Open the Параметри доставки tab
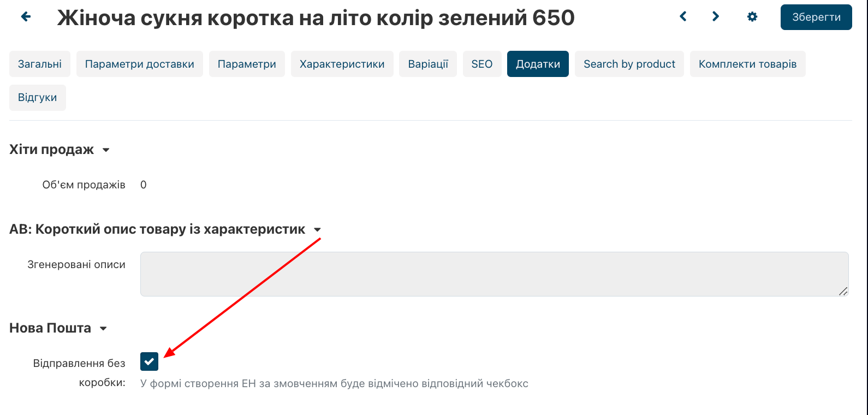Viewport: 868px width, 415px height. pyautogui.click(x=140, y=64)
